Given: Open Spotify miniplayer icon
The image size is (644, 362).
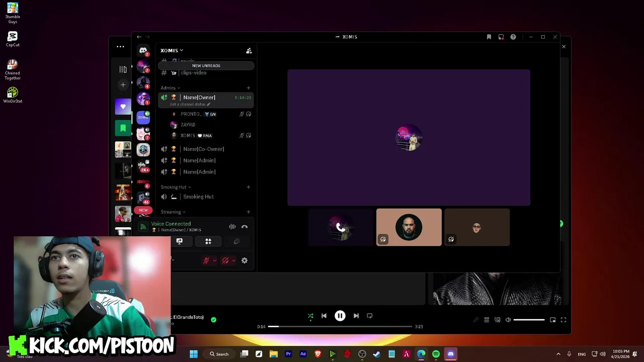Looking at the screenshot, I should tap(552, 320).
